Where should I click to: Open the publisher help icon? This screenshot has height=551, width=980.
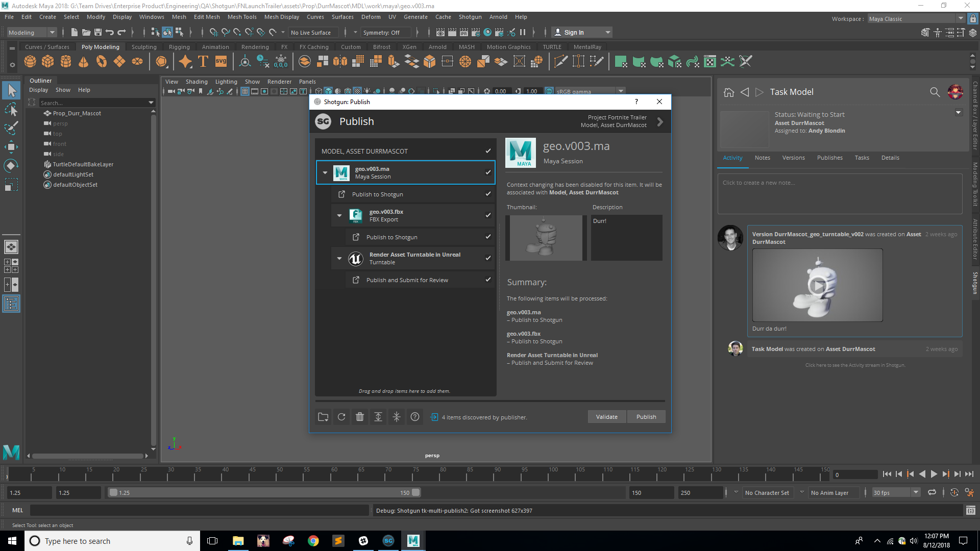pos(414,417)
